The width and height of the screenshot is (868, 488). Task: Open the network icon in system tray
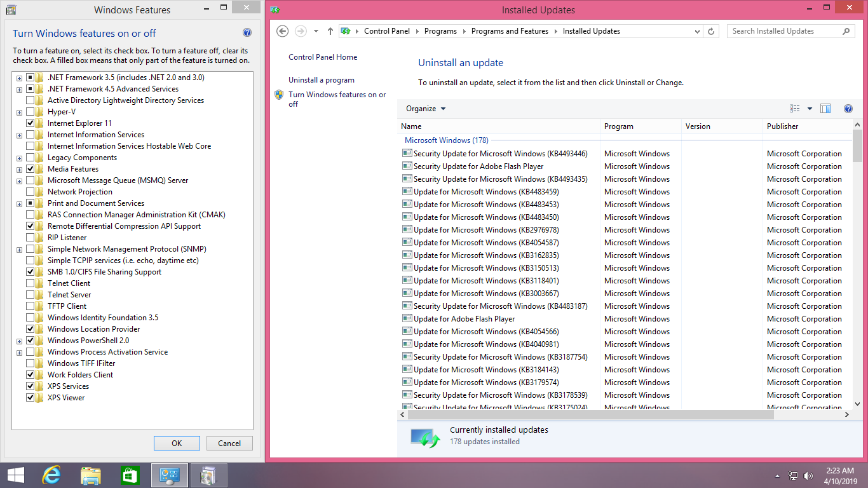click(x=793, y=475)
